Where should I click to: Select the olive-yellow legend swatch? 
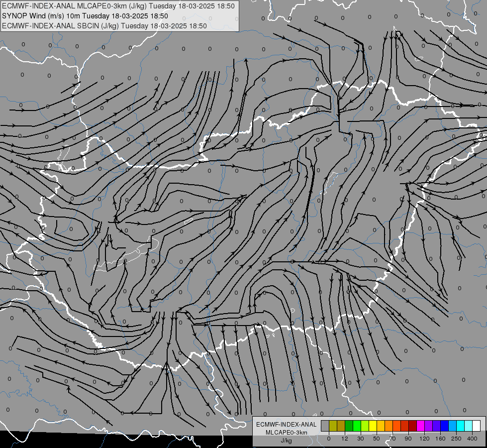tap(333, 426)
